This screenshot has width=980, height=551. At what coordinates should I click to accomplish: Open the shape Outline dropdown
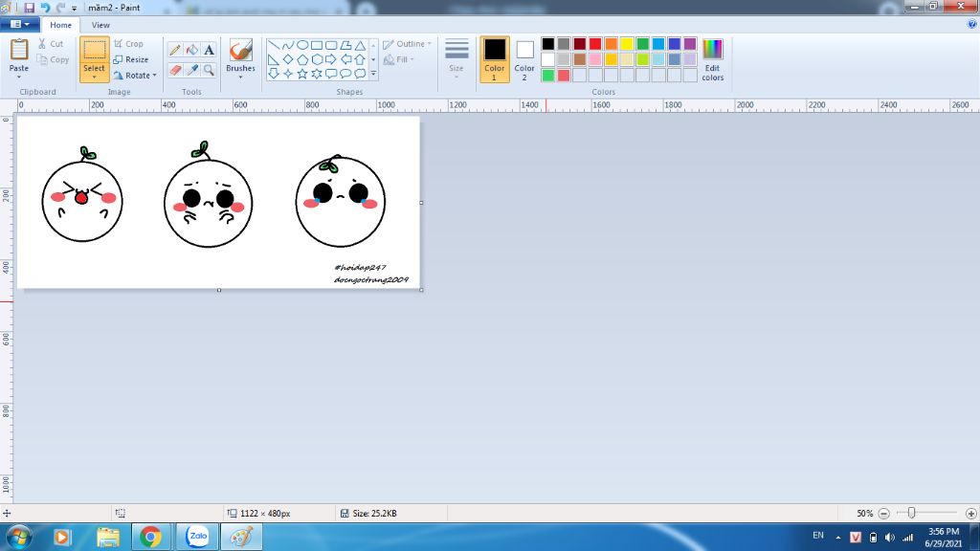tap(408, 44)
